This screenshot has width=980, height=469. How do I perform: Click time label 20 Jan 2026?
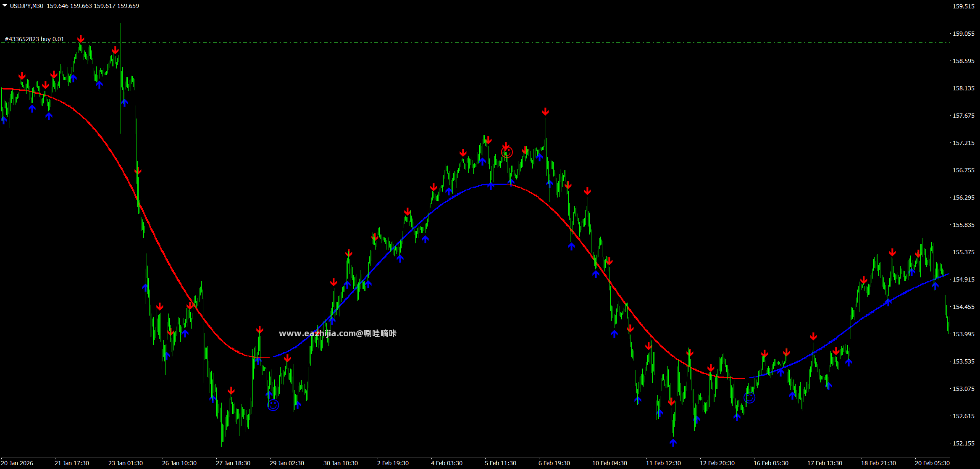click(x=17, y=463)
